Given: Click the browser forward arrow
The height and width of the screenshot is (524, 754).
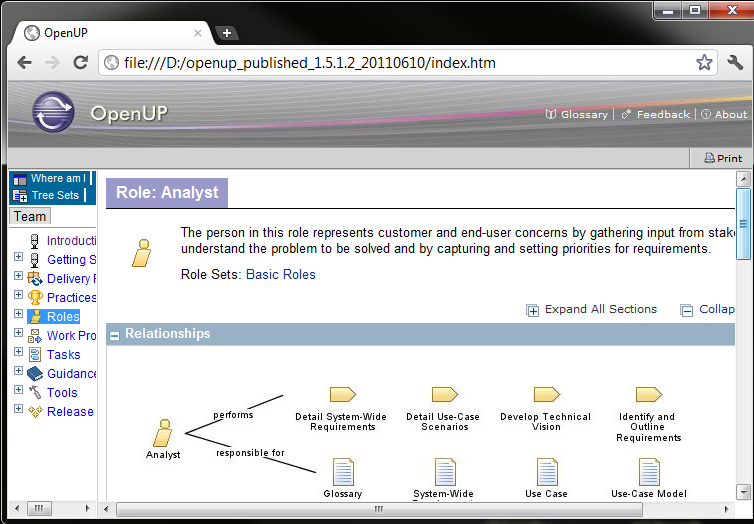Looking at the screenshot, I should click(x=52, y=62).
